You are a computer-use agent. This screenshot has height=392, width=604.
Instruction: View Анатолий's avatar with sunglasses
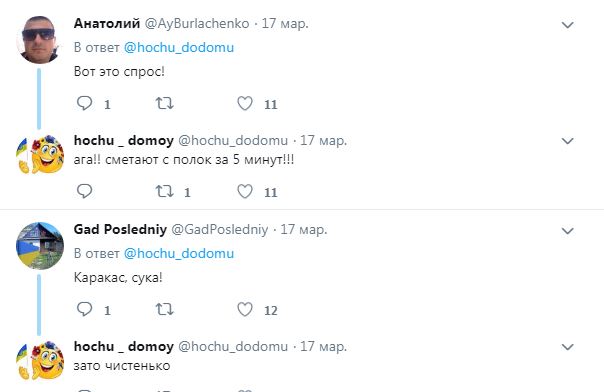(x=39, y=39)
